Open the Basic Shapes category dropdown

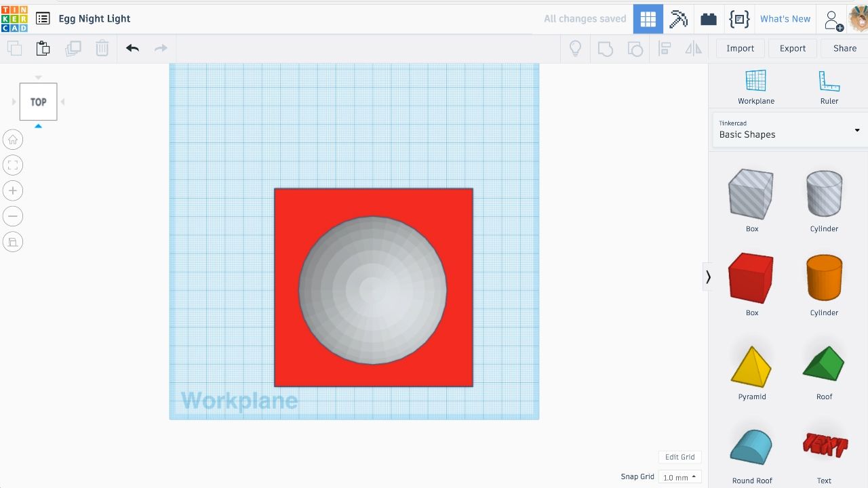[x=789, y=129]
